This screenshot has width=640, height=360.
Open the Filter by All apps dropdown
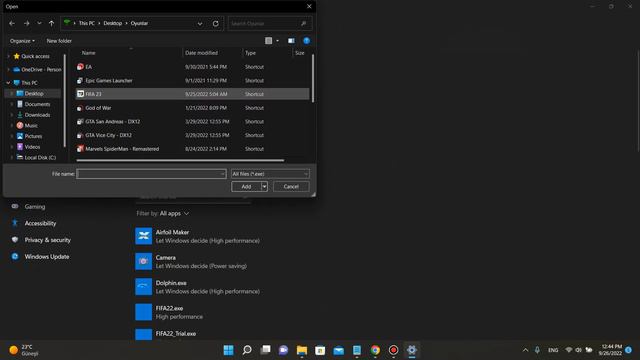(x=174, y=213)
